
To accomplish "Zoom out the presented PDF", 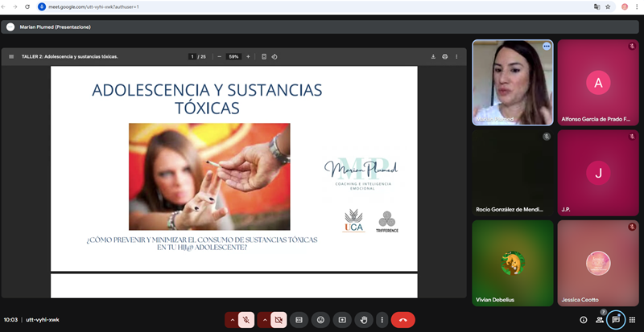I will tap(219, 56).
